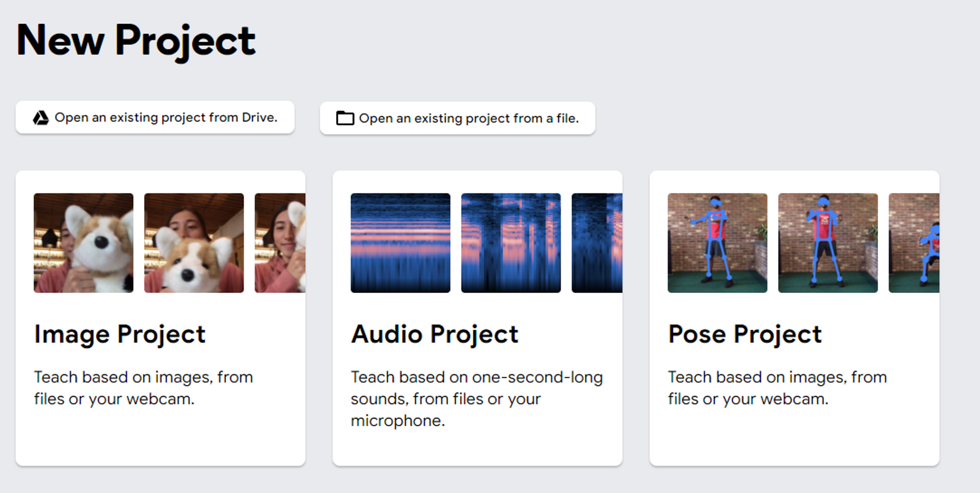The width and height of the screenshot is (980, 493).
Task: Open an existing project from a file
Action: [x=457, y=118]
